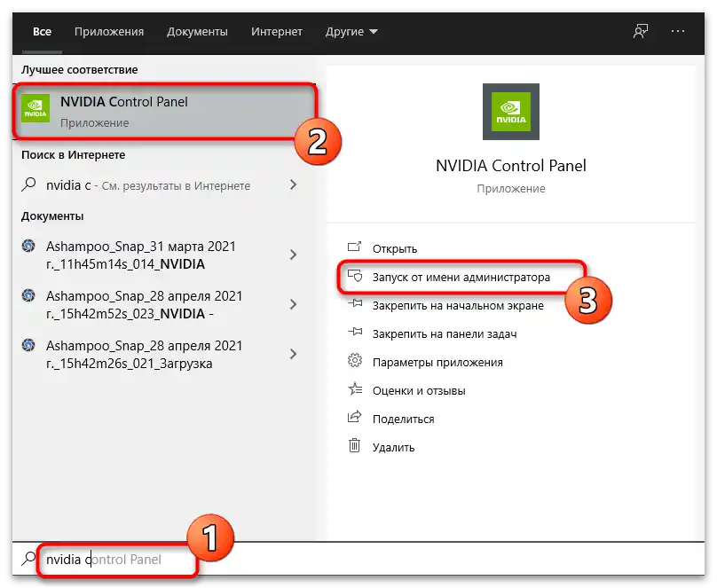Expand arrow for 15h42m26s_021_Загрузка document
This screenshot has height=588, width=717.
294,354
